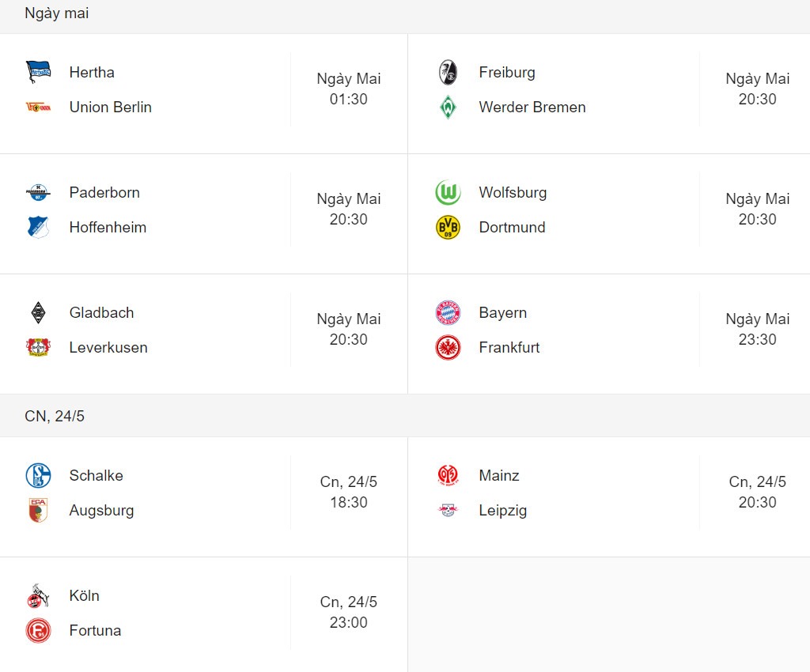Click the Werder Bremen green diamond logo
The width and height of the screenshot is (810, 672).
448,108
